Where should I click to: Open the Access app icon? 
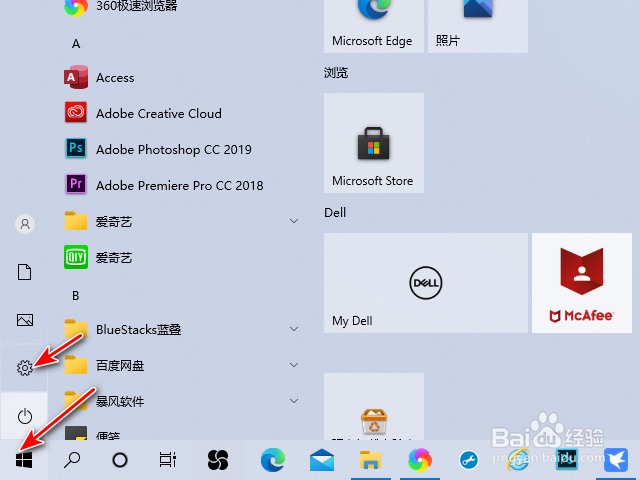76,77
